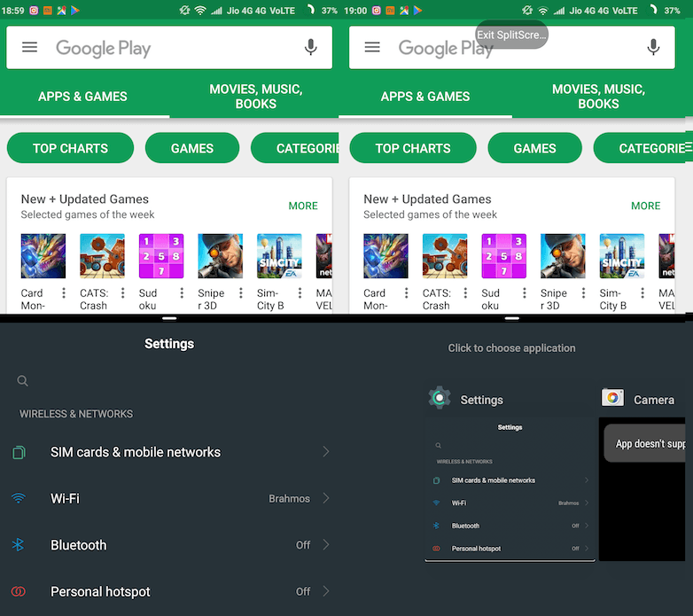Switch to MOVIES, MUSIC, BOOKS tab, right screen
The height and width of the screenshot is (616, 693).
coord(598,97)
